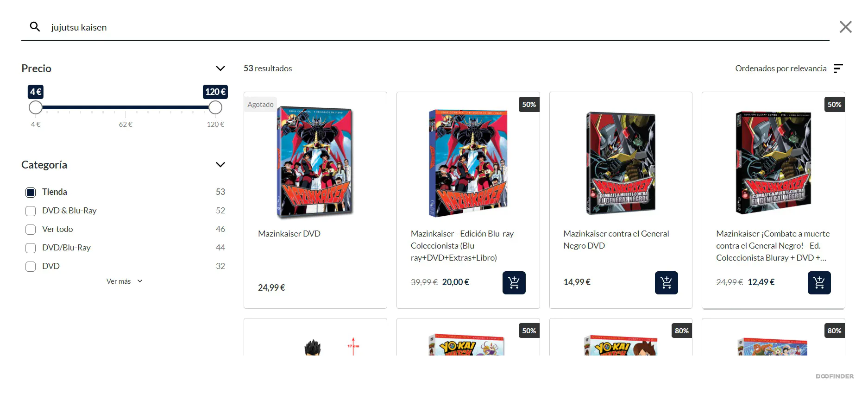Enable the Ver todo checkbox

click(x=31, y=229)
